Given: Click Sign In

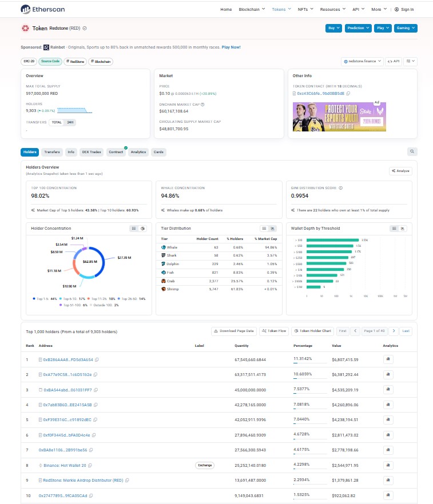Looking at the screenshot, I should pyautogui.click(x=404, y=9).
